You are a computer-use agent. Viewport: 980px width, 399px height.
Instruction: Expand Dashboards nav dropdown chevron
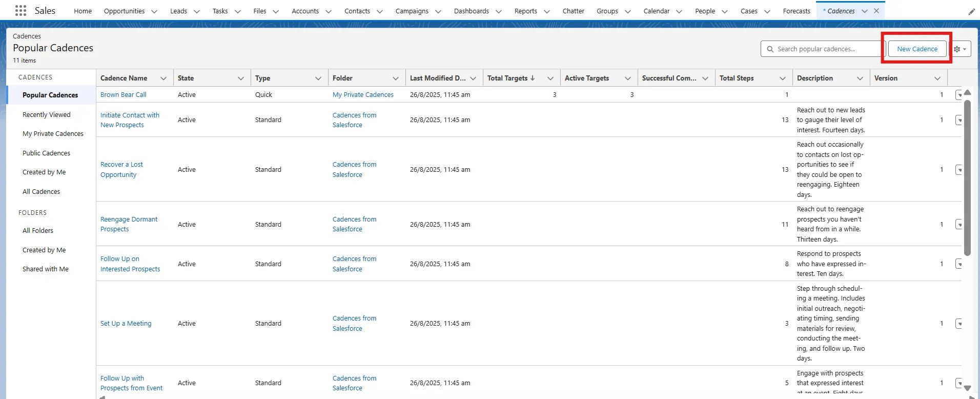pyautogui.click(x=498, y=11)
